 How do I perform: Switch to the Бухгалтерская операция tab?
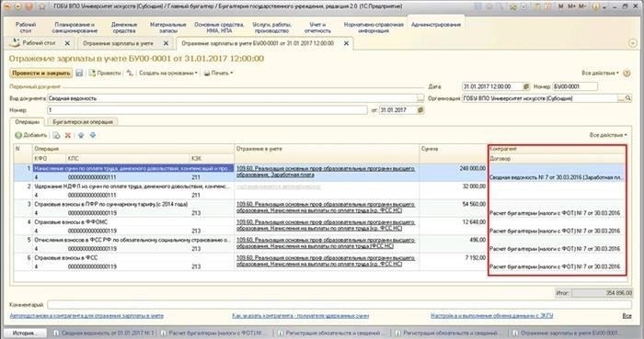point(83,122)
